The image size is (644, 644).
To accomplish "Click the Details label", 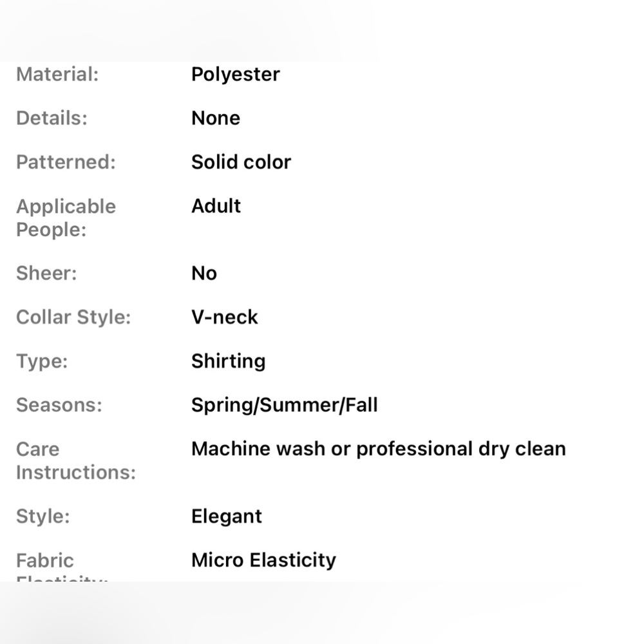I will tap(52, 118).
